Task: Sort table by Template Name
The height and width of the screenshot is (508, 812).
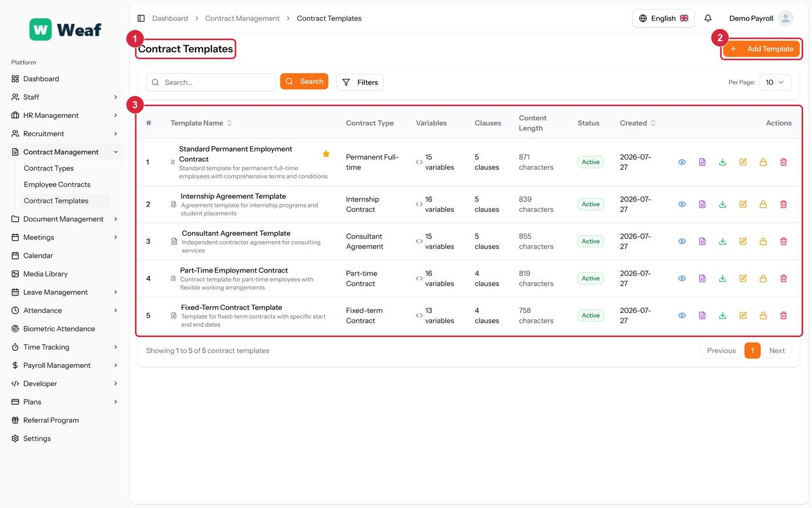Action: [x=201, y=123]
